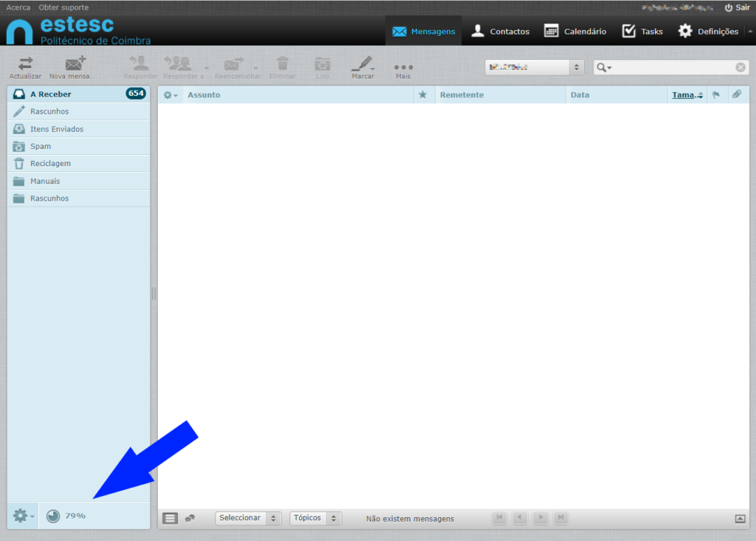Click the 79% quota pie icon
Image resolution: width=756 pixels, height=541 pixels.
click(x=53, y=516)
